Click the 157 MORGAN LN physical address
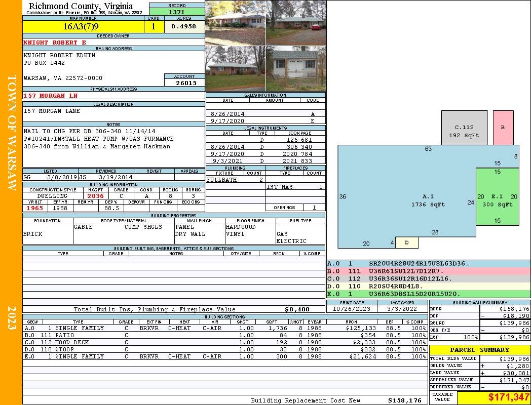 click(x=51, y=95)
